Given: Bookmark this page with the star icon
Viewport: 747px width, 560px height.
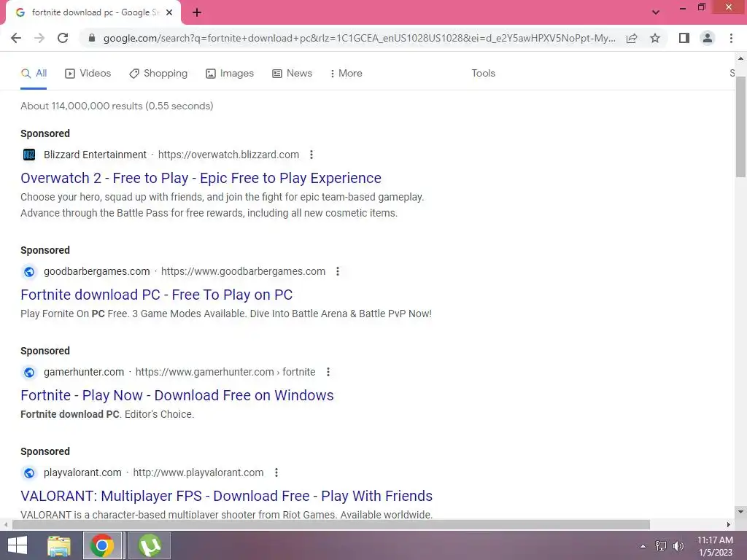Looking at the screenshot, I should pos(655,38).
